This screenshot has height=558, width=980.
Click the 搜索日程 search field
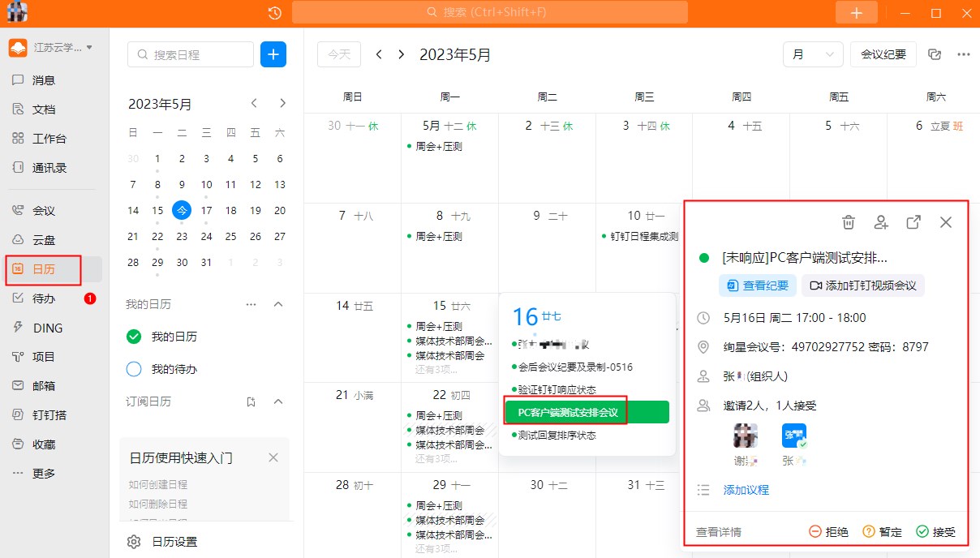coord(191,54)
